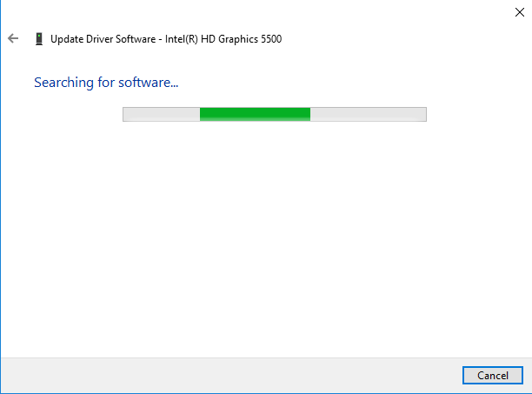Click the word "software..." in the heading
The height and width of the screenshot is (394, 532).
click(149, 83)
